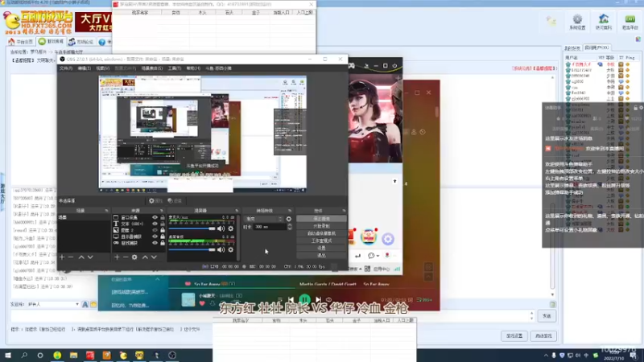Switch to Room Users tab in user list

[x=597, y=47]
